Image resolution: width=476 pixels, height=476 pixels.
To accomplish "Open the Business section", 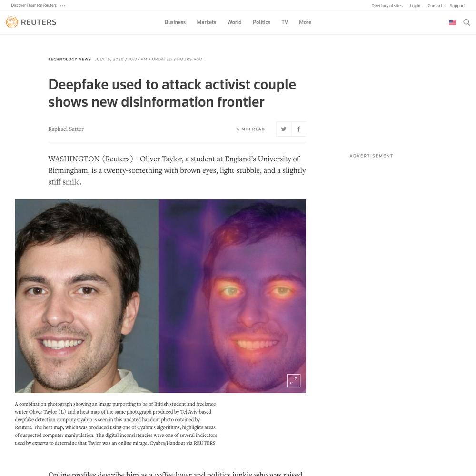I will click(175, 22).
